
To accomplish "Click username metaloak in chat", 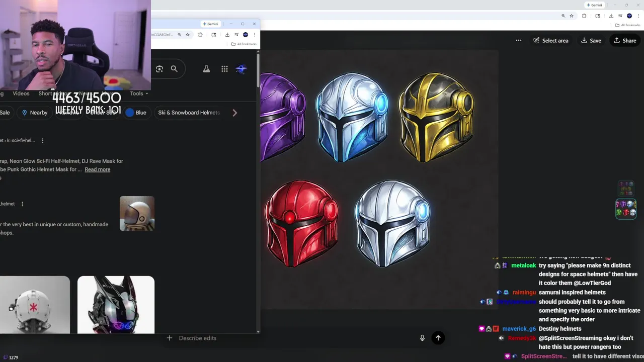I will pyautogui.click(x=523, y=265).
